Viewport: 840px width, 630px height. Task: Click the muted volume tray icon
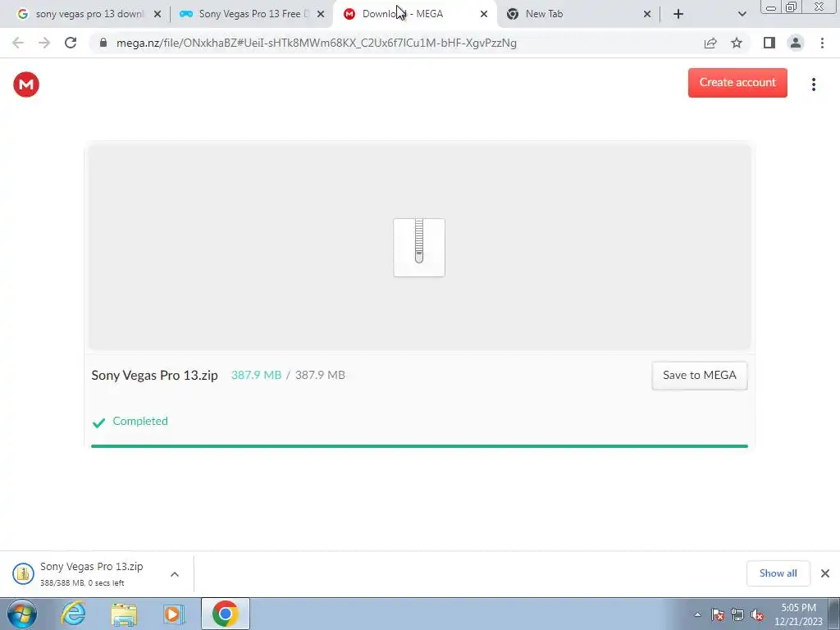point(757,614)
